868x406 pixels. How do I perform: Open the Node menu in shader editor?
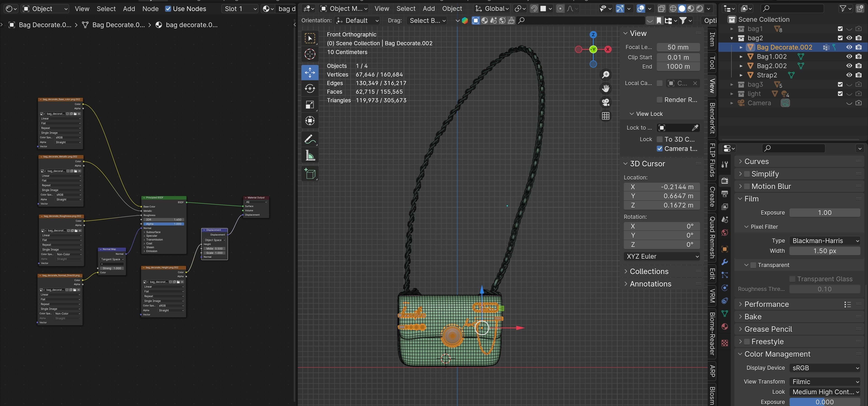click(150, 9)
